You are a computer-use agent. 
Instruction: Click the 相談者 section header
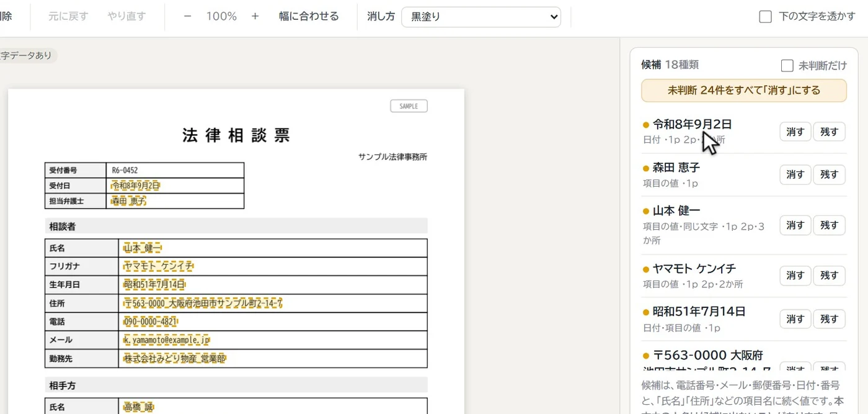pos(236,227)
